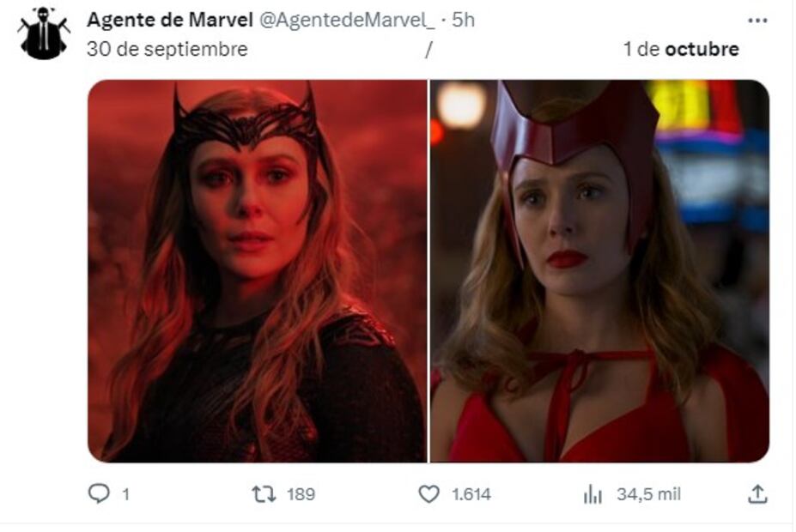Open the three-dot more options menu
Image resolution: width=796 pixels, height=532 pixels.
tap(757, 21)
